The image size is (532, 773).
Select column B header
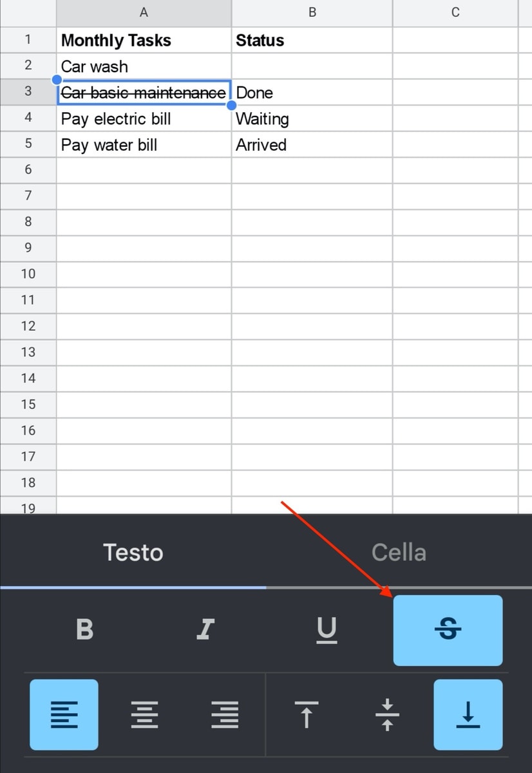pyautogui.click(x=312, y=12)
